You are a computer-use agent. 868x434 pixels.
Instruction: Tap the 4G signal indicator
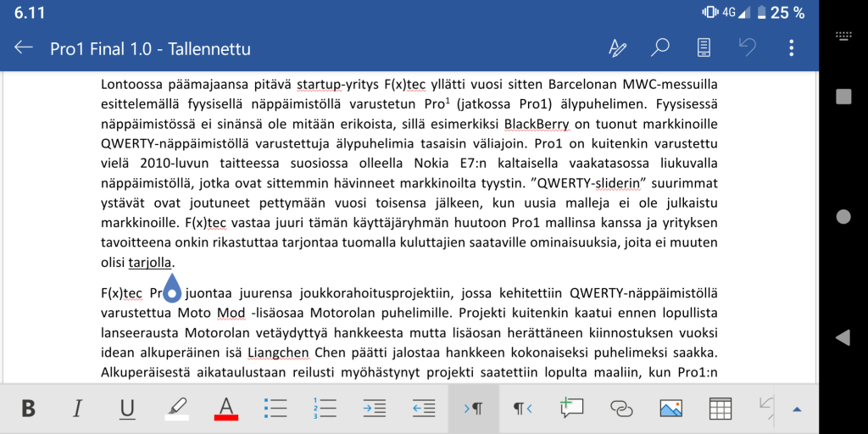point(737,12)
